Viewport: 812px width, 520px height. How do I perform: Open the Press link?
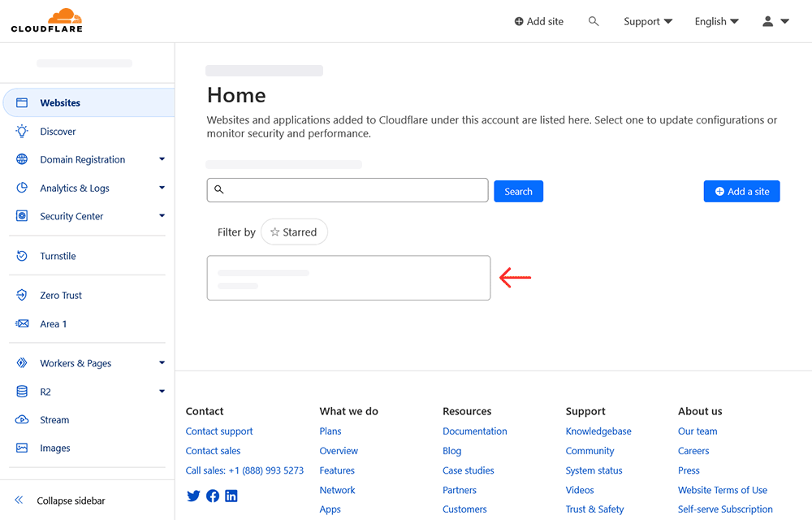pos(689,470)
